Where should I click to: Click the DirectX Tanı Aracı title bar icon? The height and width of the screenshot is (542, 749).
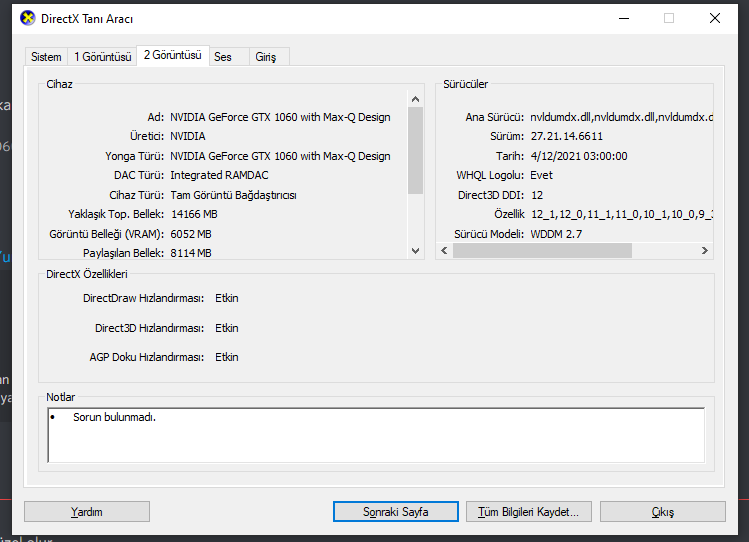28,19
